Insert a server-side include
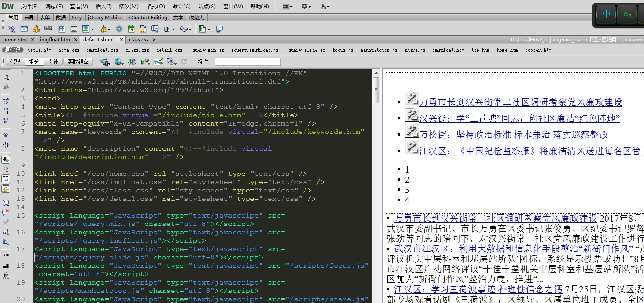The image size is (644, 303). 143,29
